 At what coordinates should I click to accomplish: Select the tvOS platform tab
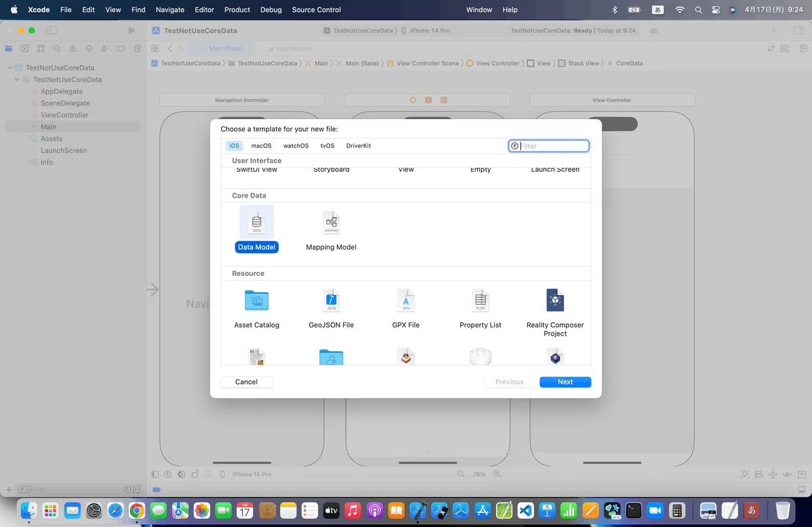click(328, 145)
